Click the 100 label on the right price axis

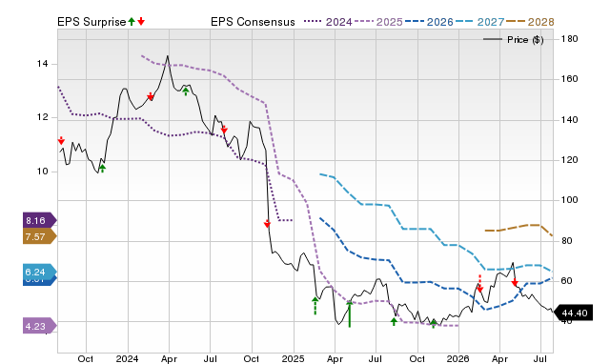coord(569,200)
